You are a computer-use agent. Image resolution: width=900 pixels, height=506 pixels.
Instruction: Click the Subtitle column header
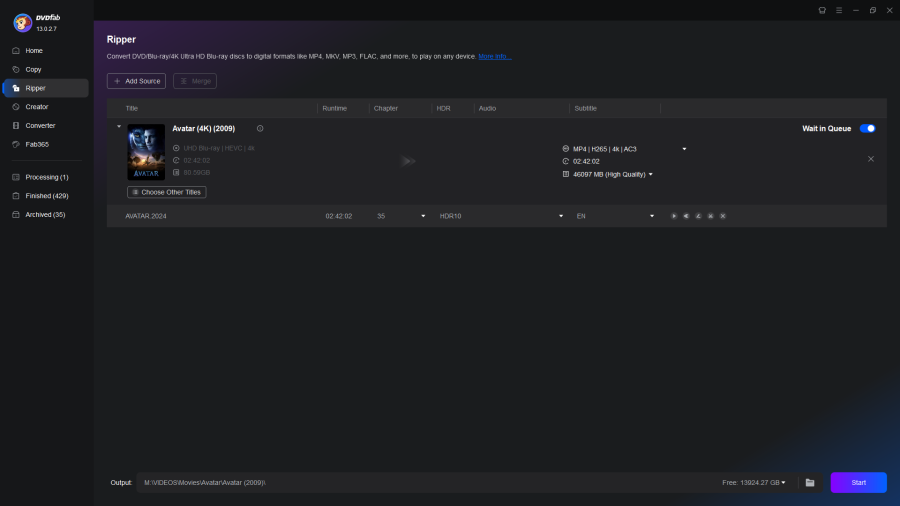pos(585,108)
